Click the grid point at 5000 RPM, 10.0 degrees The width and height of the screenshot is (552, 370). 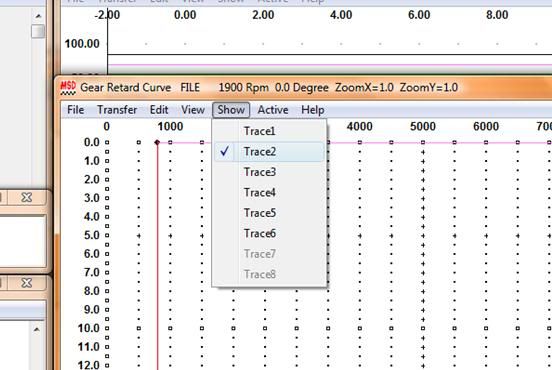tap(423, 328)
